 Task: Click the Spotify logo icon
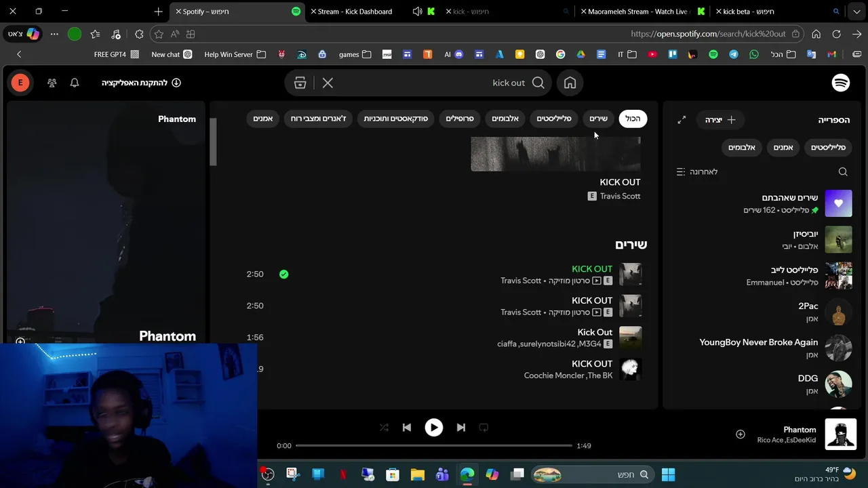pyautogui.click(x=841, y=83)
